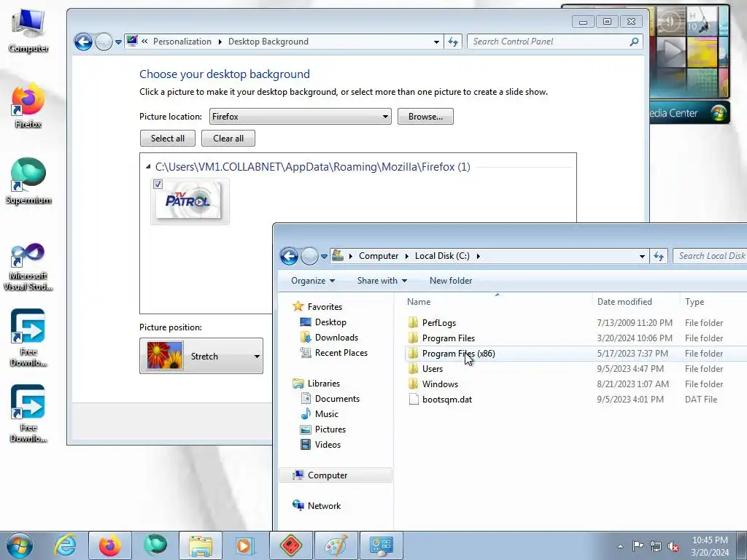Image resolution: width=747 pixels, height=560 pixels.
Task: Launch Internet Explorer from the taskbar
Action: 65,545
